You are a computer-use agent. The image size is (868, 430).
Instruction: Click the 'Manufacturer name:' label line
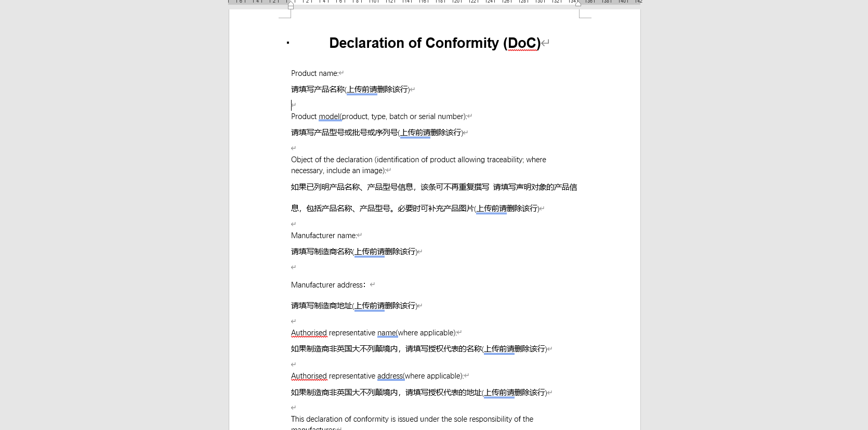pyautogui.click(x=323, y=236)
